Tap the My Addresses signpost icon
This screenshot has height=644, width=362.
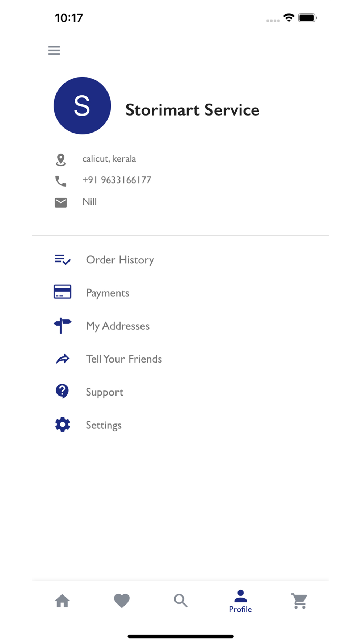point(62,325)
